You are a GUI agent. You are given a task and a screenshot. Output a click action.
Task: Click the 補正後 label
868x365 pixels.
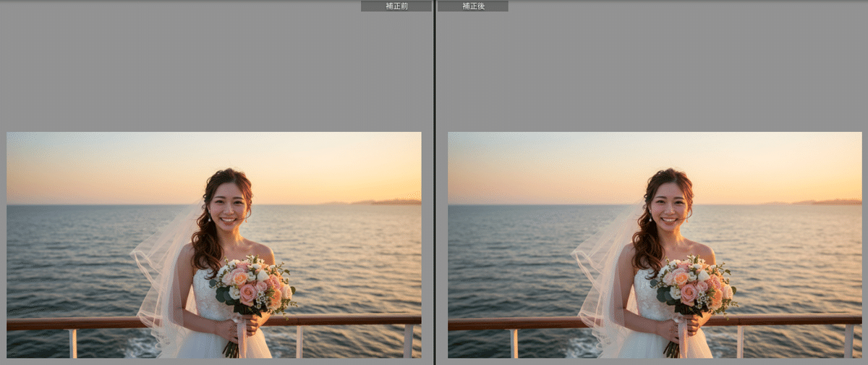[x=473, y=6]
